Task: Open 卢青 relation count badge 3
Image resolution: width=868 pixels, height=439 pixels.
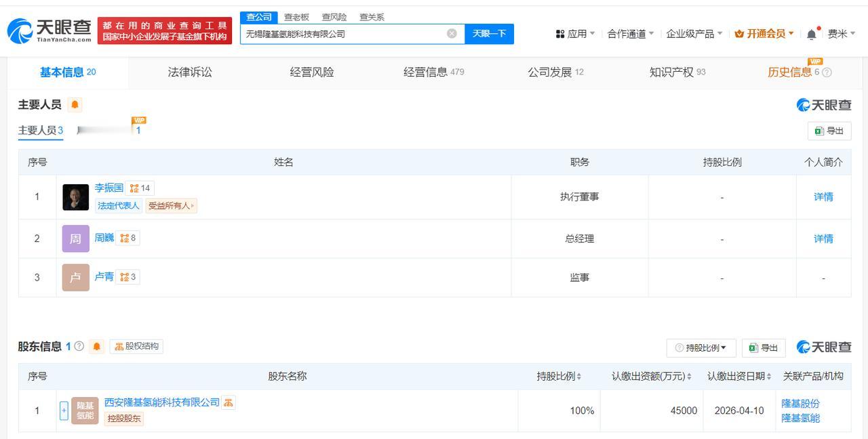Action: pos(128,277)
